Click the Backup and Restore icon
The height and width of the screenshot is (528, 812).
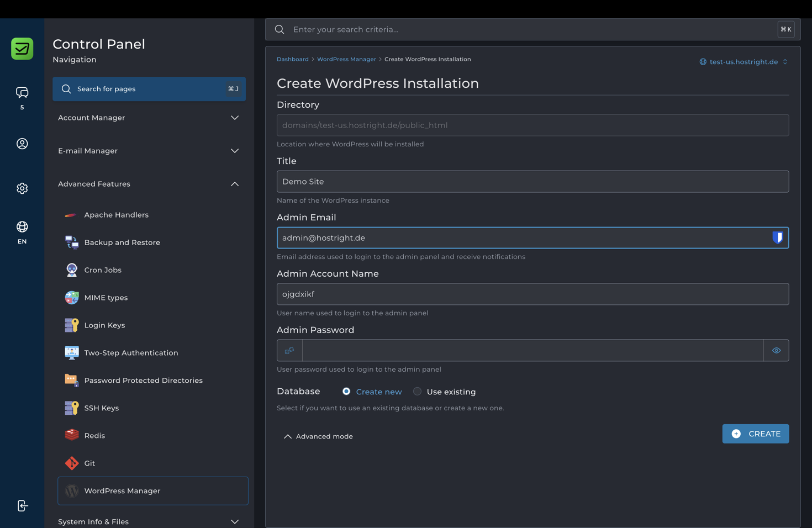(71, 242)
